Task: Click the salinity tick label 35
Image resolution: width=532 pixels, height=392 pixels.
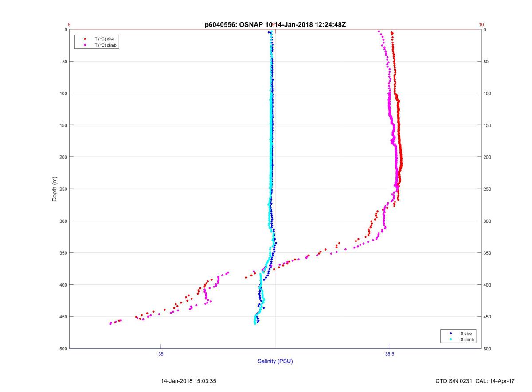Action: (x=161, y=353)
